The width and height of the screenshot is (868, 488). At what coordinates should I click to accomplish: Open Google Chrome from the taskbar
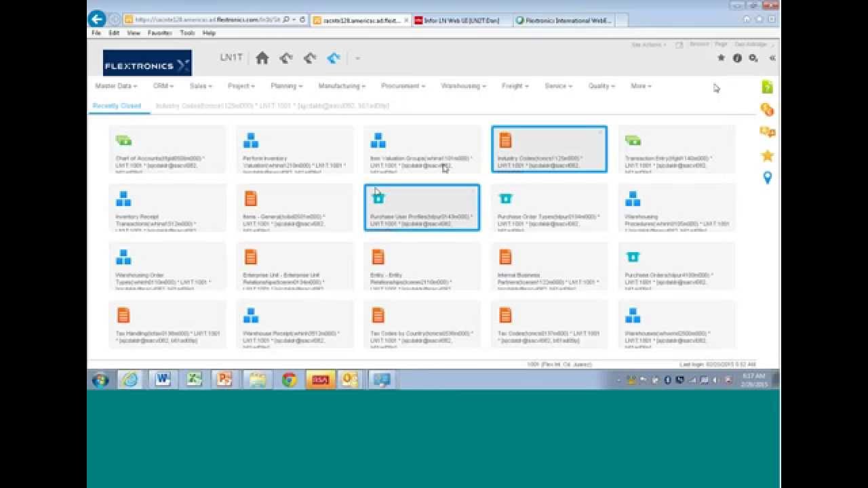(290, 380)
